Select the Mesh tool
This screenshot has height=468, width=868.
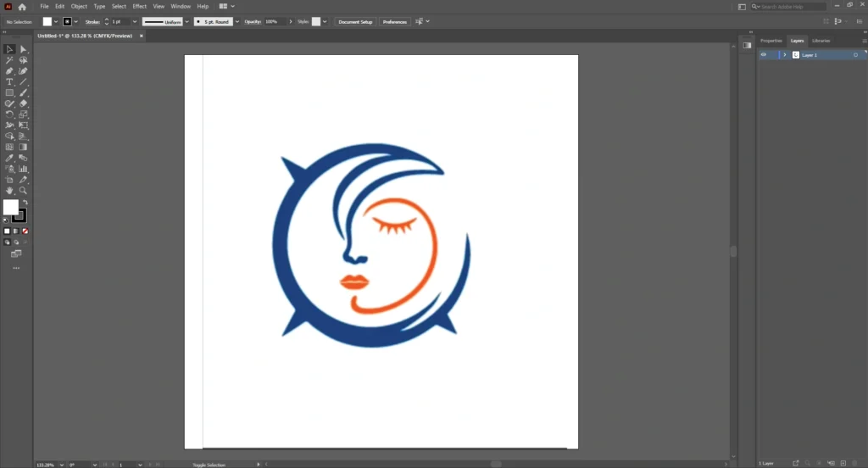point(9,147)
